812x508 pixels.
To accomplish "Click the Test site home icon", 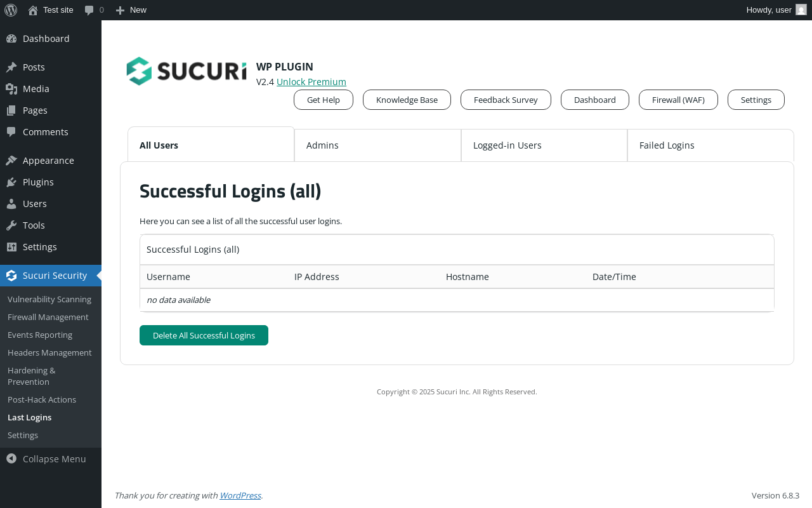I will tap(33, 10).
